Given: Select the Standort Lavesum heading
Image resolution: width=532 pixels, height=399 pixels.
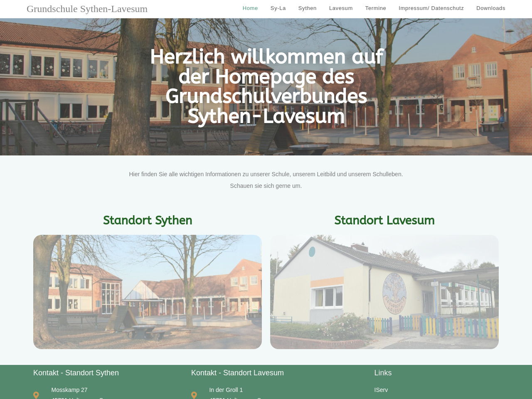Looking at the screenshot, I should coord(384,220).
